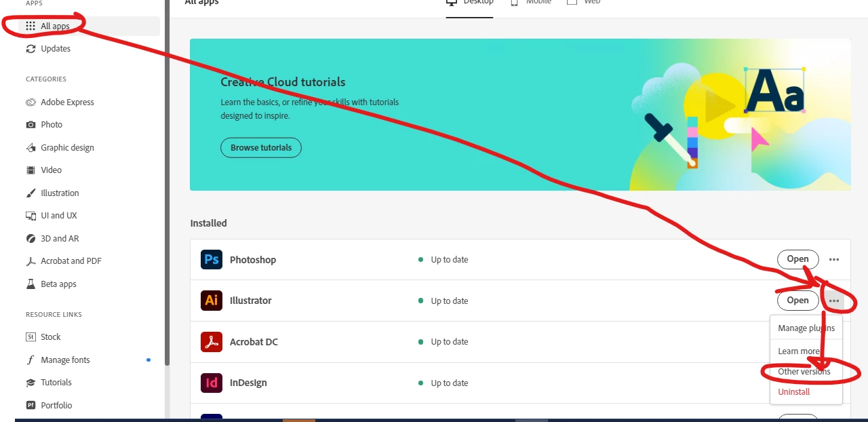Image resolution: width=868 pixels, height=422 pixels.
Task: Click the Adobe Express icon
Action: pyautogui.click(x=31, y=102)
